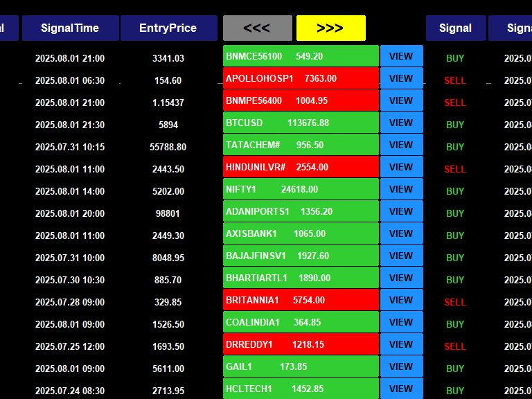Click the EntryPrice column header

pos(169,28)
